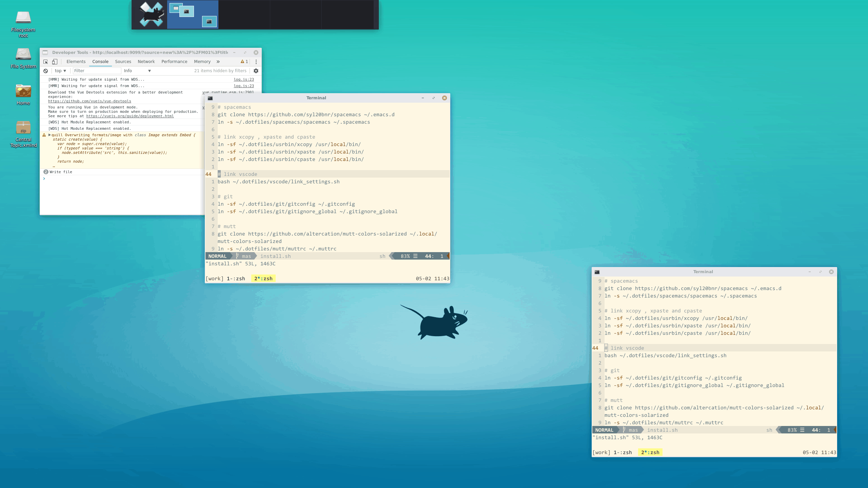Viewport: 868px width, 488px height.
Task: Expand the quill warning message triangle
Action: (x=50, y=135)
